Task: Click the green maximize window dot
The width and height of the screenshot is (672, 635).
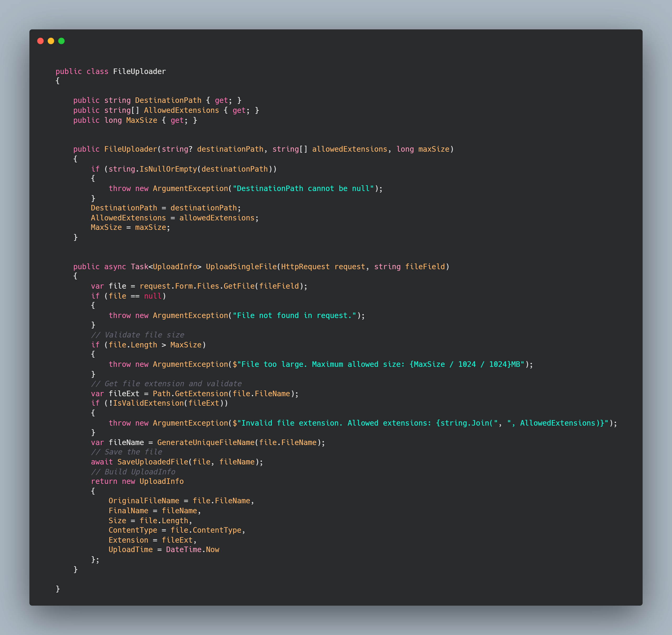Action: (x=61, y=41)
